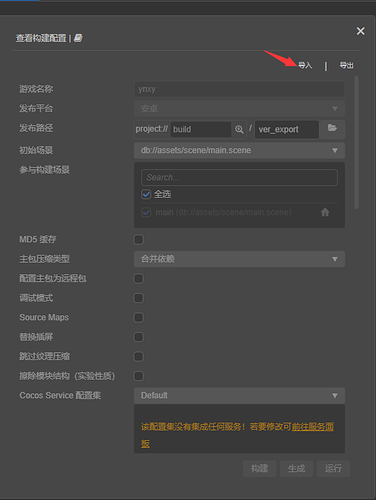
Task: Click the 导入 import button
Action: coord(305,65)
